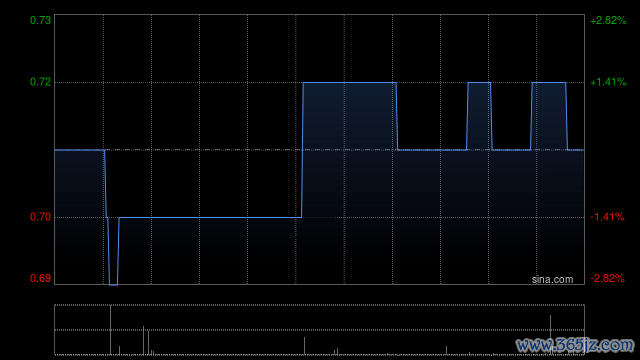Click the opening flat price segment
640x360 pixels.
80,150
